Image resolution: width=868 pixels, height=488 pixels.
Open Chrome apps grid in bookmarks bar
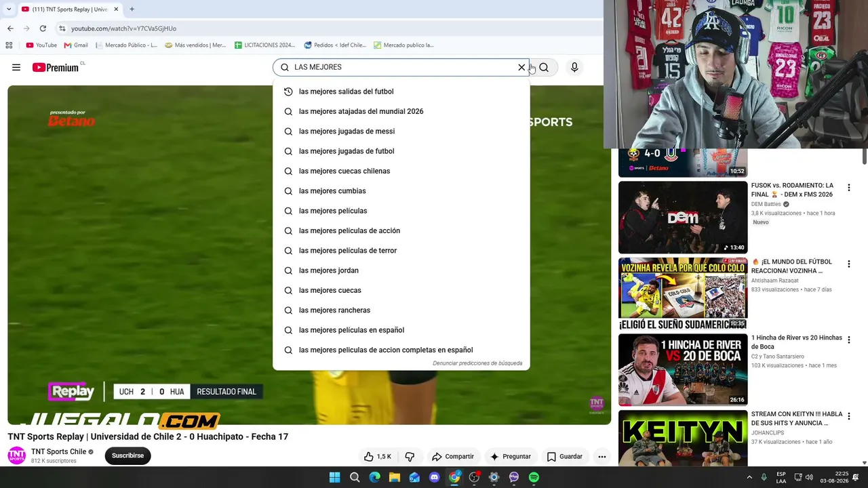(x=9, y=45)
